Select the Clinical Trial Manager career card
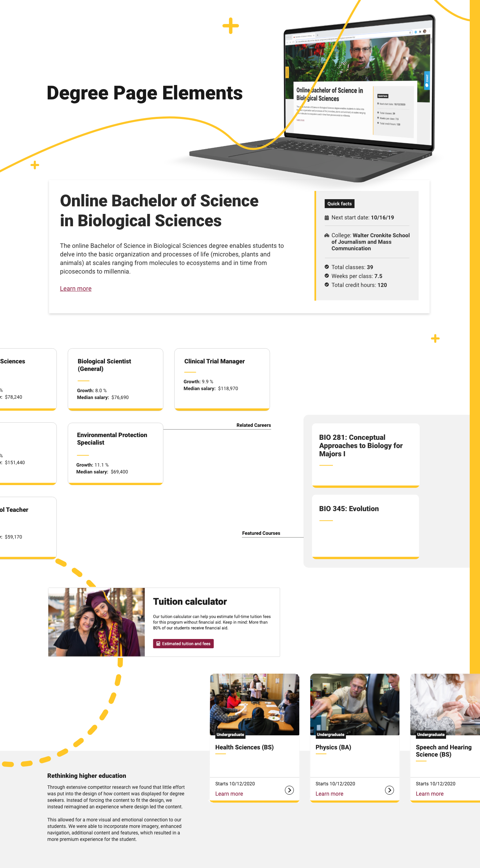The image size is (480, 868). pos(222,379)
